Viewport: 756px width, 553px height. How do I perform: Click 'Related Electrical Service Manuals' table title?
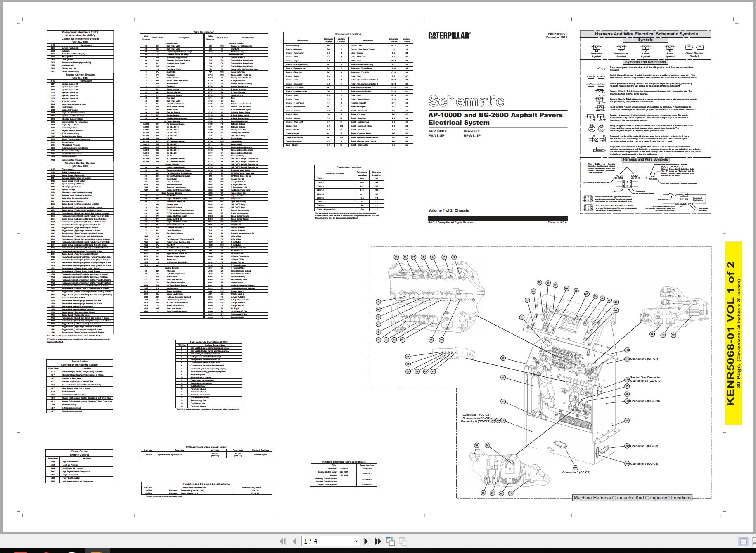[344, 462]
